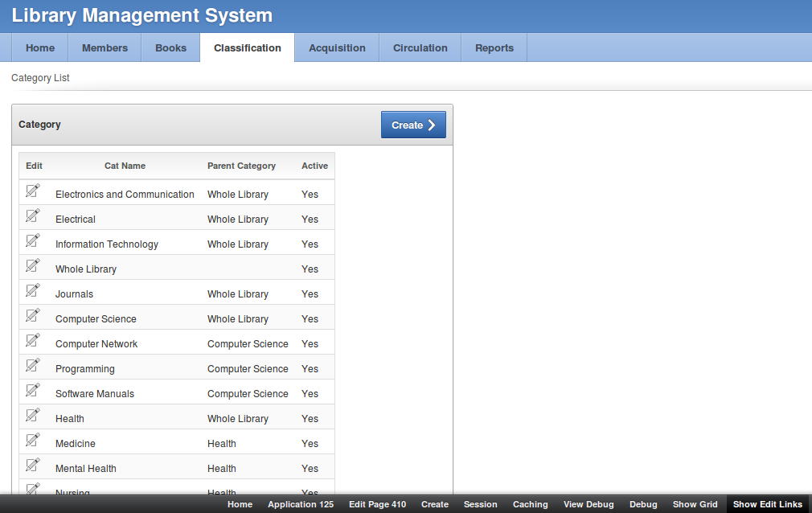This screenshot has height=513, width=812.
Task: Edit the Mental Health category
Action: pyautogui.click(x=33, y=465)
